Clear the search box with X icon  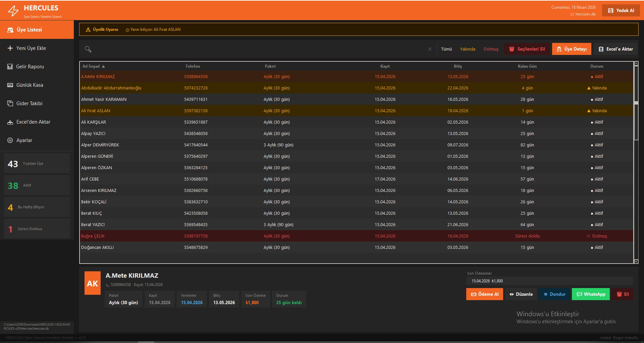point(430,49)
